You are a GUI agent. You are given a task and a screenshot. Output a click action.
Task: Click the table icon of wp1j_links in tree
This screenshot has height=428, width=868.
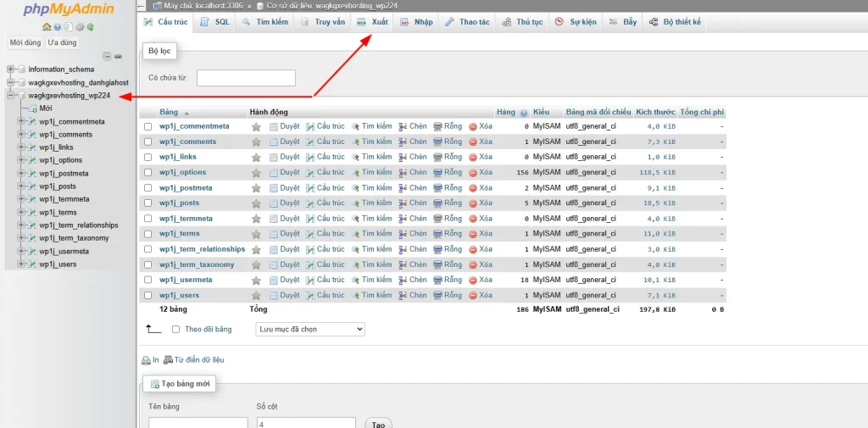click(x=33, y=147)
